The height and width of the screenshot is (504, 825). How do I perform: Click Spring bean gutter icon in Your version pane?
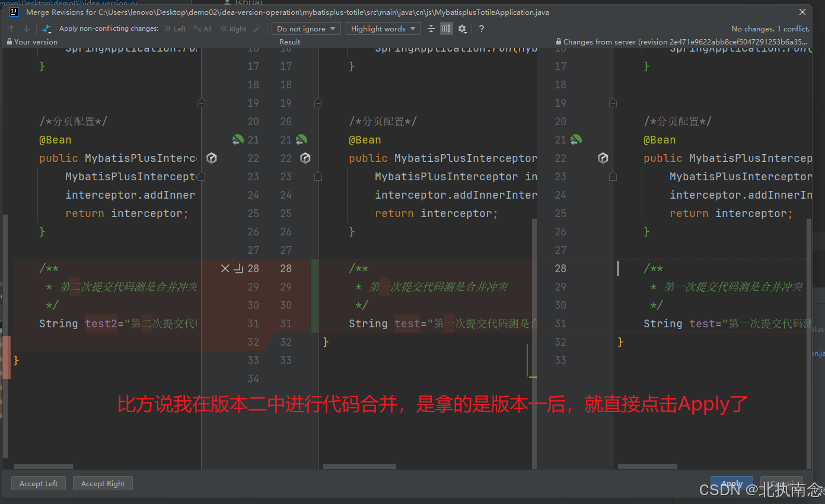click(x=238, y=140)
